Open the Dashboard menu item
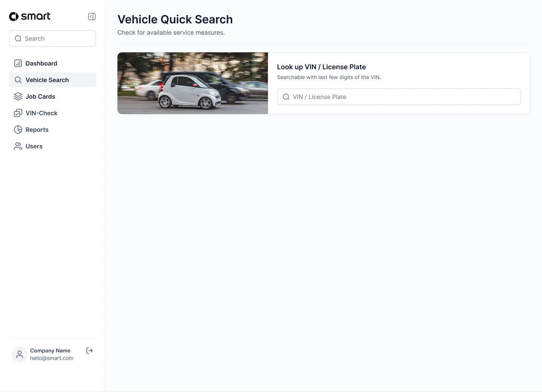The image size is (542, 392). click(53, 63)
